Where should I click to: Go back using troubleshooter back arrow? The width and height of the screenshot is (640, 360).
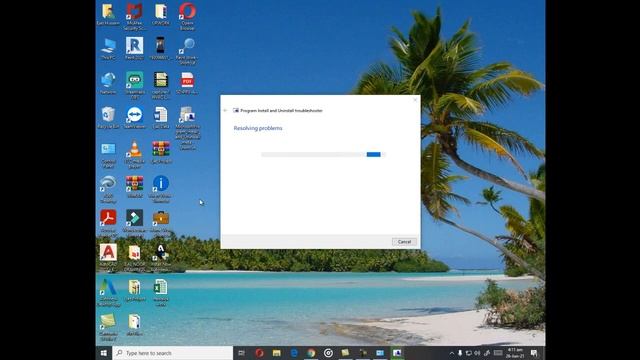pyautogui.click(x=225, y=110)
